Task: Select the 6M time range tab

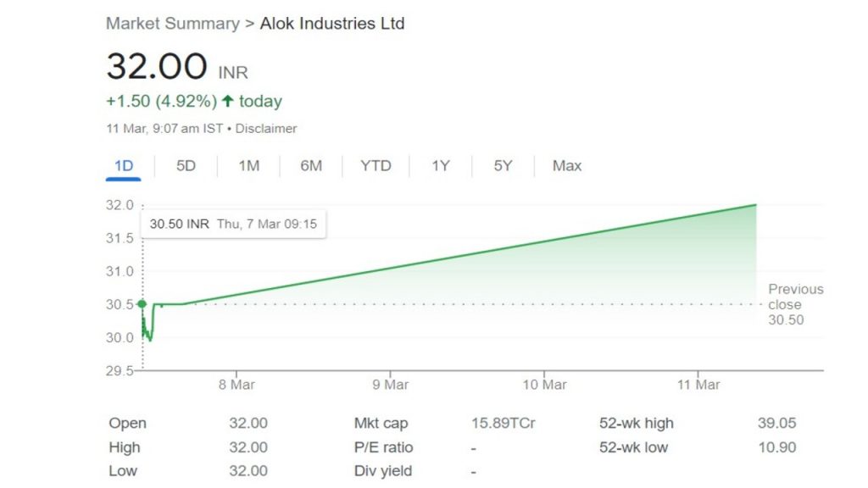Action: (311, 166)
